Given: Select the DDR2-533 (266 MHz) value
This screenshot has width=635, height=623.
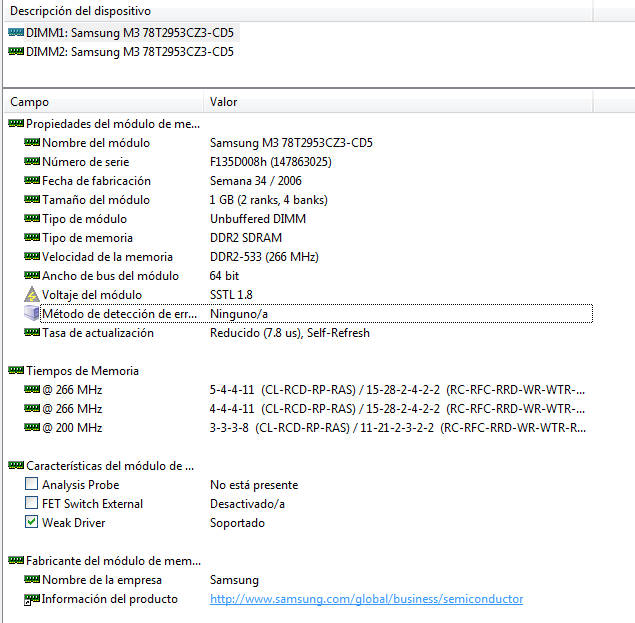Looking at the screenshot, I should pyautogui.click(x=264, y=257).
